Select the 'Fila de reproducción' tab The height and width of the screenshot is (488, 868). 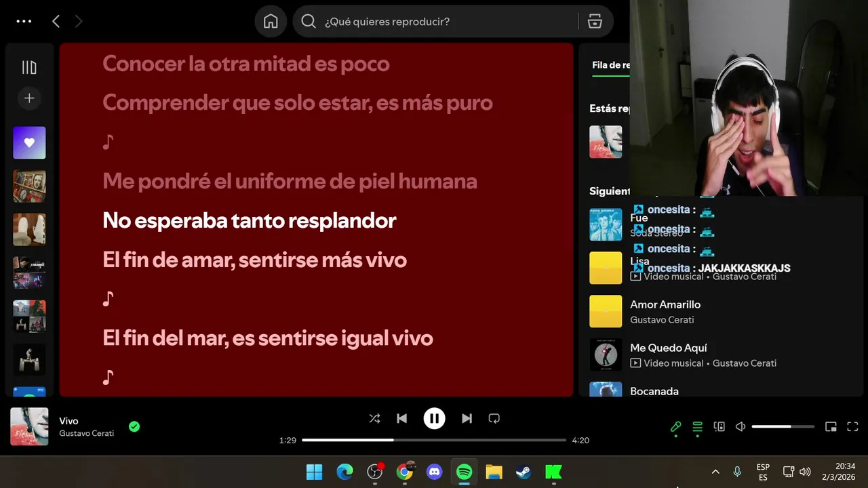[x=610, y=65]
